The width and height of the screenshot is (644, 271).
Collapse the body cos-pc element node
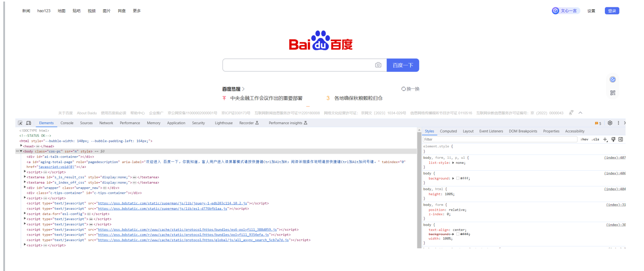[21, 151]
